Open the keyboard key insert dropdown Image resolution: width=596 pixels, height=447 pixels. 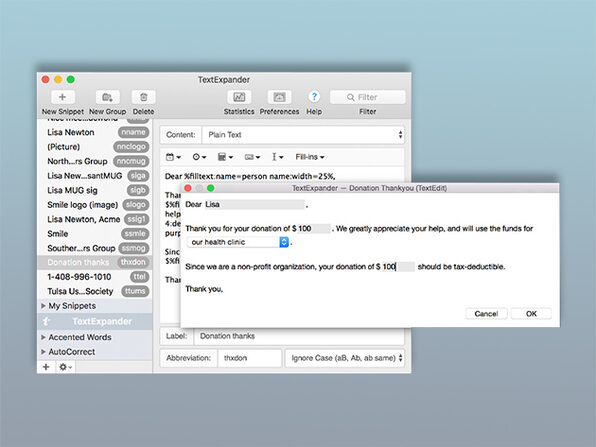coord(252,157)
